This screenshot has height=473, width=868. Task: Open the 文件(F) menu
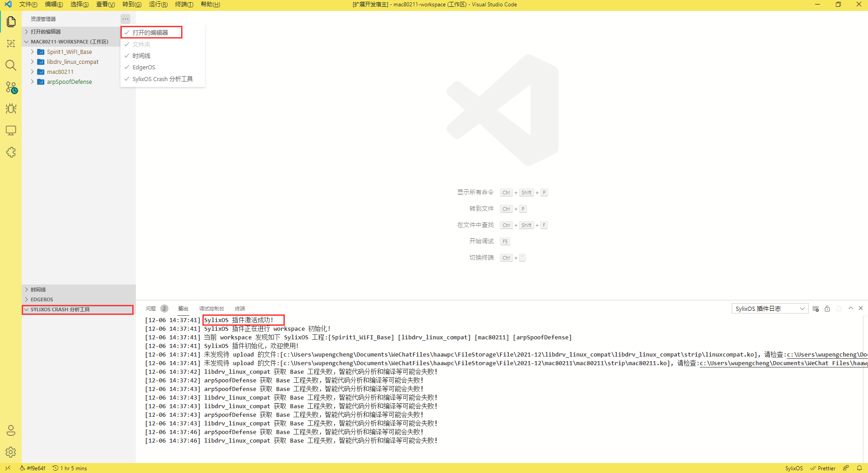click(x=28, y=5)
